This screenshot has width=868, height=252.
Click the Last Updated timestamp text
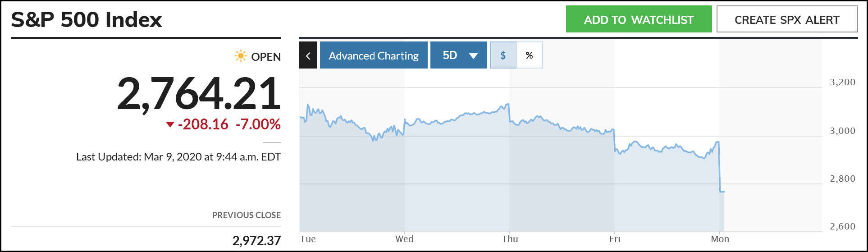(x=178, y=157)
